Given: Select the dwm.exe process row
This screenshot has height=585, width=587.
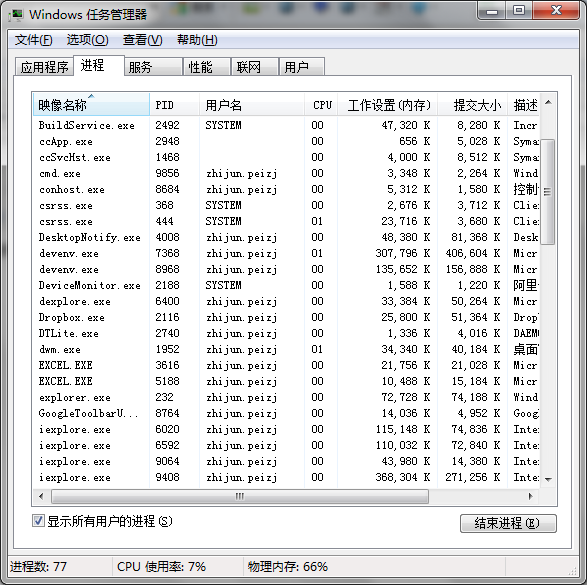Looking at the screenshot, I should tap(286, 349).
